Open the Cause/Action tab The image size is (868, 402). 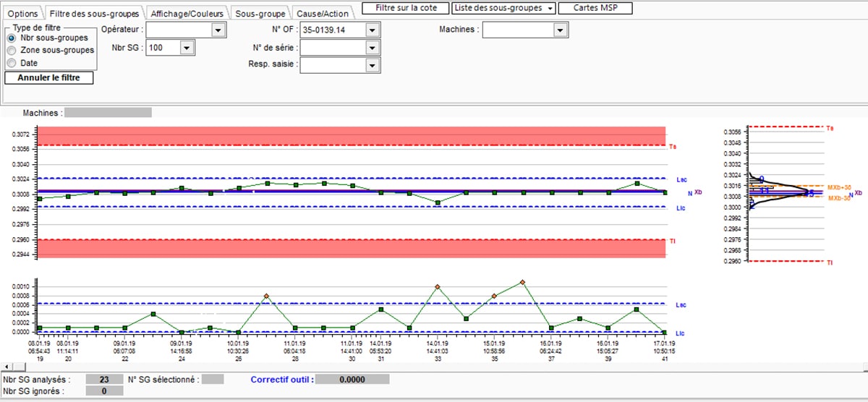point(323,13)
